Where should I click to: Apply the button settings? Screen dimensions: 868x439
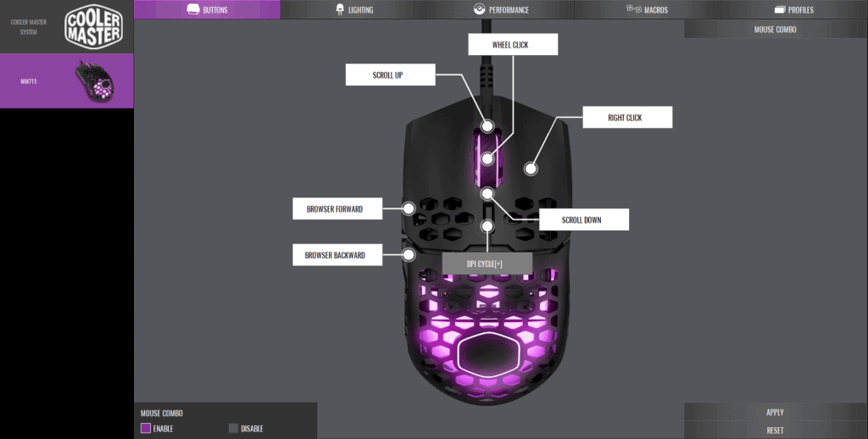click(775, 412)
